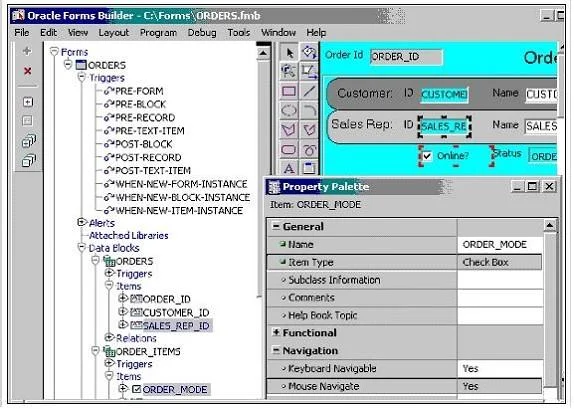The width and height of the screenshot is (574, 409).
Task: Toggle the Online? checkbox on canvas
Action: point(427,156)
